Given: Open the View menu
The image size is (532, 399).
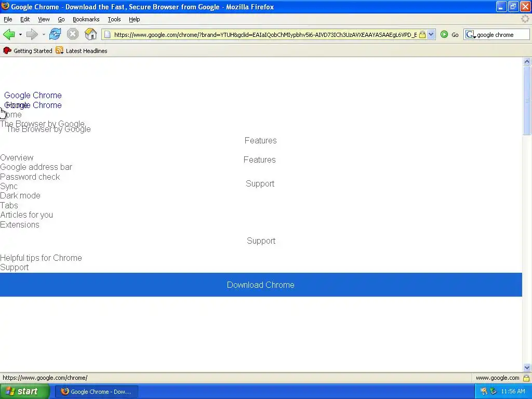Looking at the screenshot, I should (44, 19).
